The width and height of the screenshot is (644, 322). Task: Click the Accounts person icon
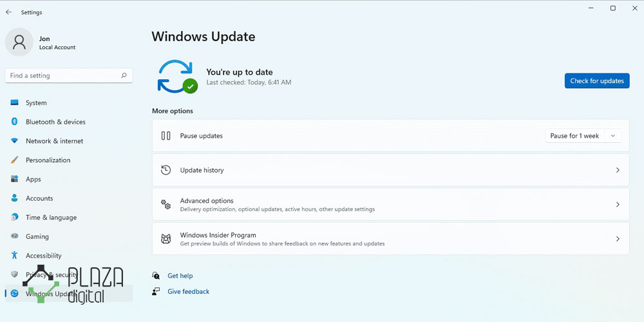(x=14, y=198)
